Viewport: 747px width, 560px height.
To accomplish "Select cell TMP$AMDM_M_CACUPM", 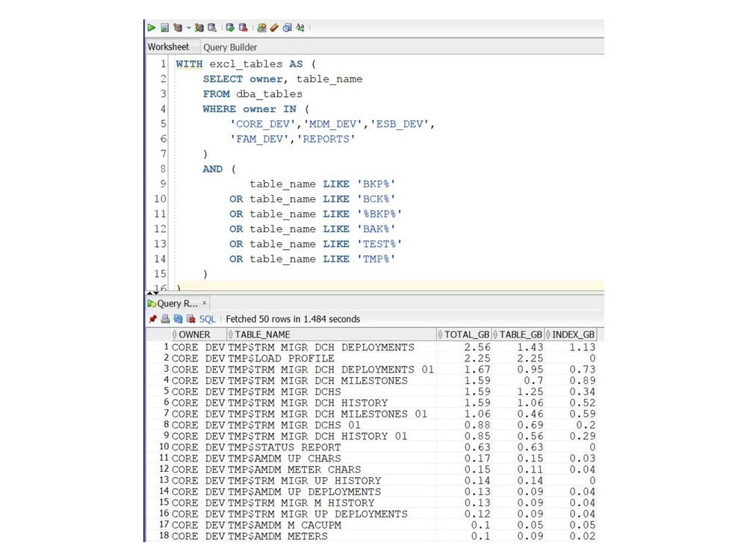I will point(331,525).
